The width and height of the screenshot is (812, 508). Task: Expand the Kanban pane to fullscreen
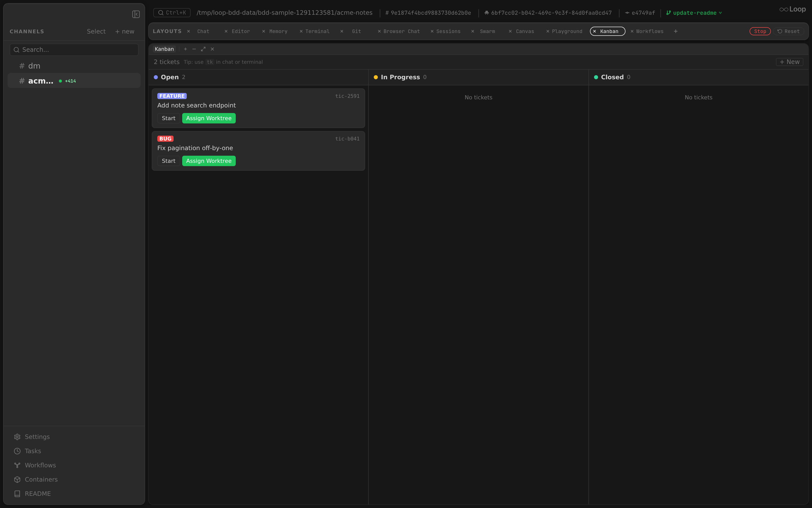click(203, 49)
